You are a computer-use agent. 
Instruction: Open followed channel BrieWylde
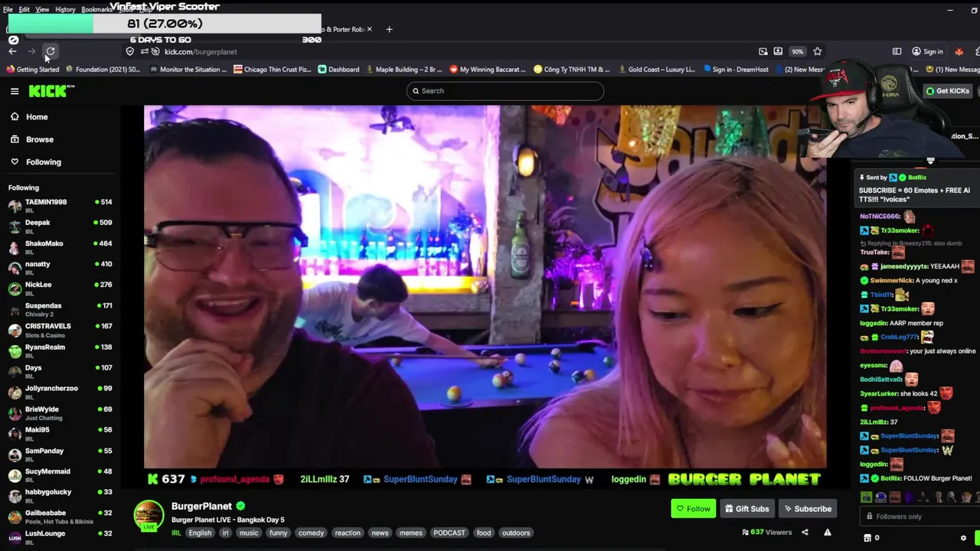pos(60,413)
